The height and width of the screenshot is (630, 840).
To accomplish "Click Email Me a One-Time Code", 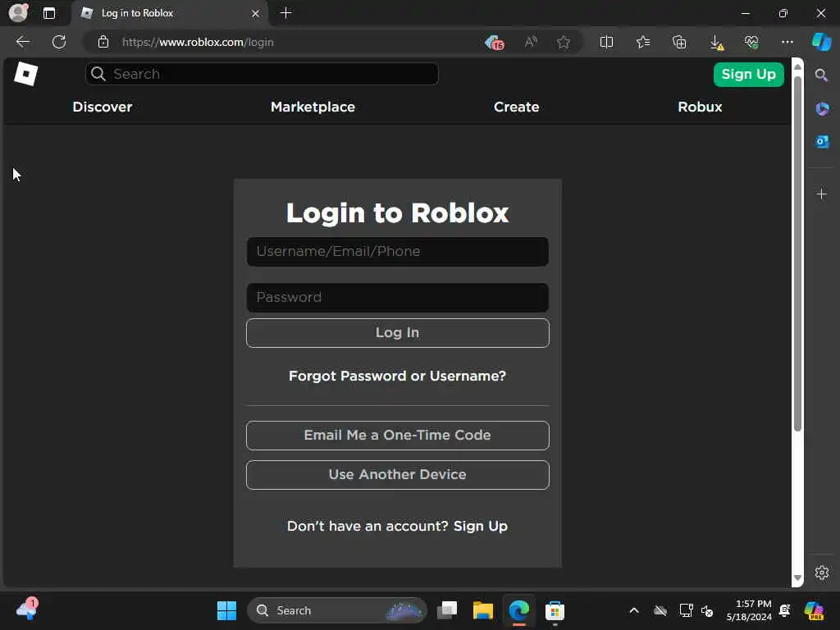I will tap(398, 435).
